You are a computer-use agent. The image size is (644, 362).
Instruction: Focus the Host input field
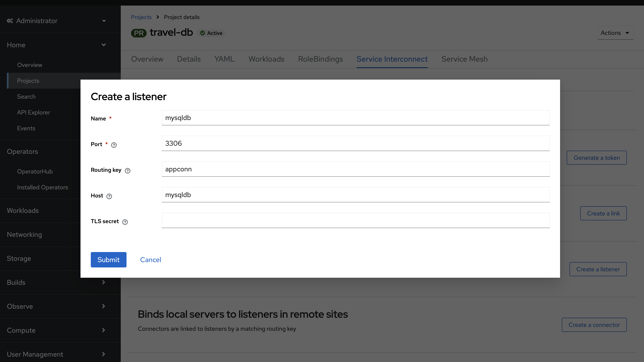tap(355, 195)
